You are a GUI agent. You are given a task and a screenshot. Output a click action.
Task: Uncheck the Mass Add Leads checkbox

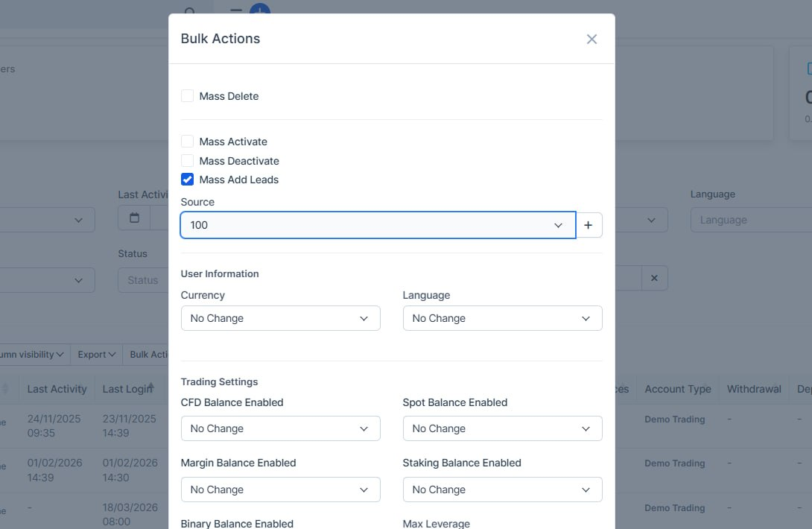[x=188, y=180]
